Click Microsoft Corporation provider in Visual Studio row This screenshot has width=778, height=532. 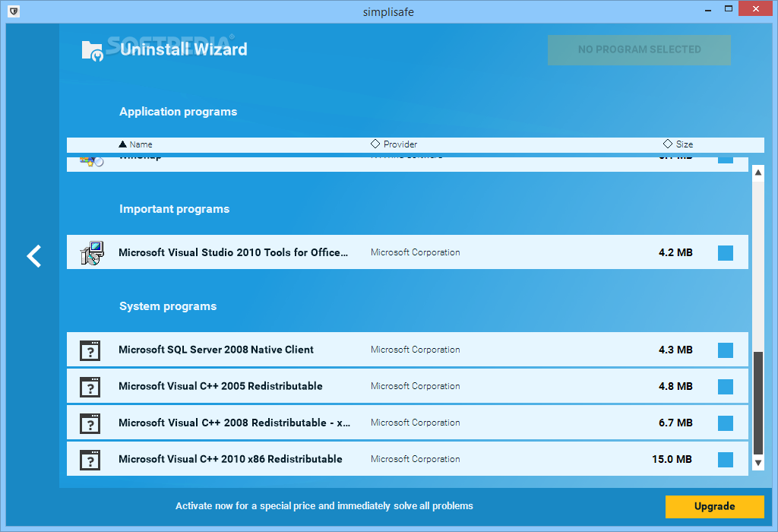[416, 252]
